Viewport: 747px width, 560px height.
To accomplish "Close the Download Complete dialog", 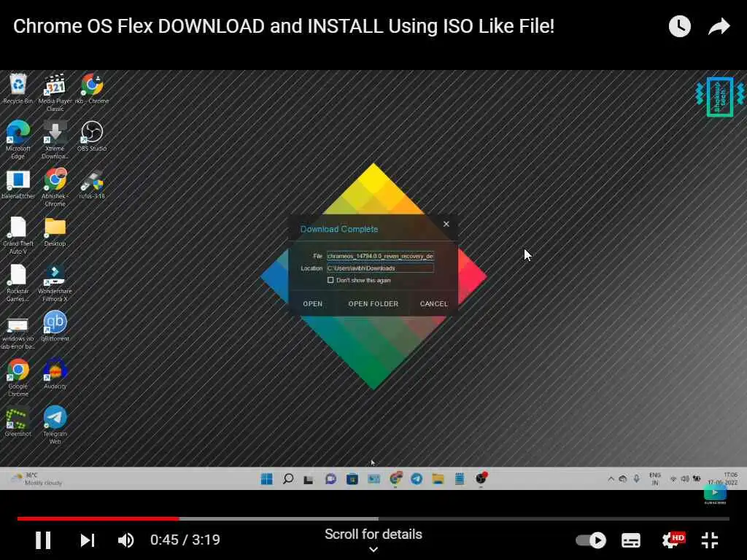I will point(446,224).
